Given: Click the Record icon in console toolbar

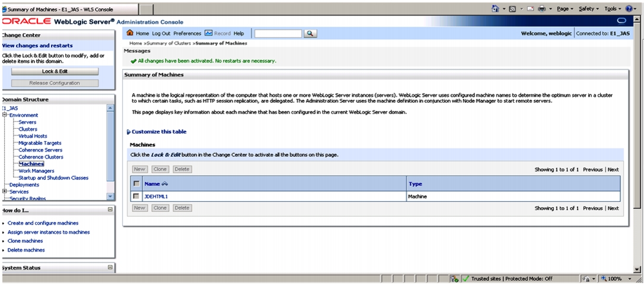Looking at the screenshot, I should [208, 33].
